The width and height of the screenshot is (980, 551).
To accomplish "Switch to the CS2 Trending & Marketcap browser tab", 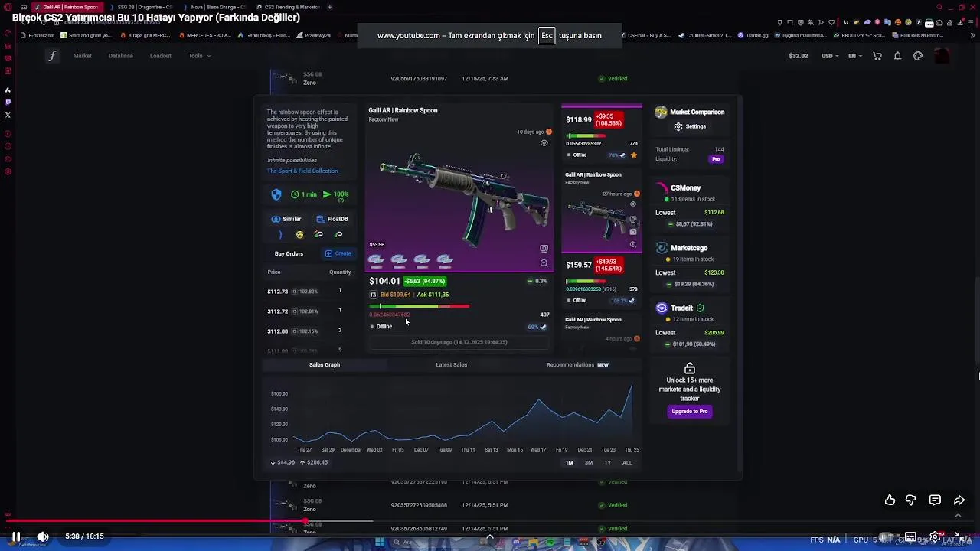I will [287, 7].
